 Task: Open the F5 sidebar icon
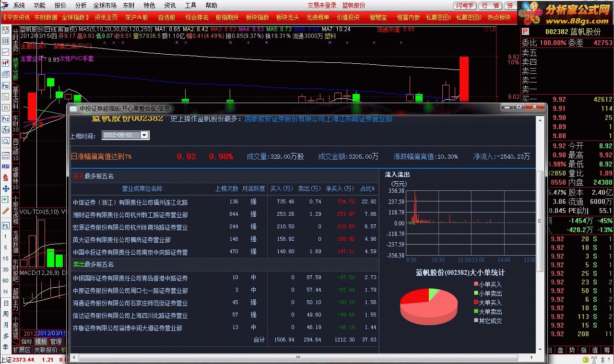pyautogui.click(x=5, y=225)
